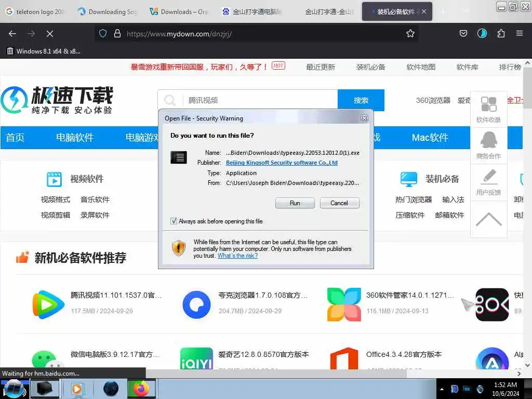
Task: Switch to the 'Downloads – Ora...' tab
Action: coord(179,11)
